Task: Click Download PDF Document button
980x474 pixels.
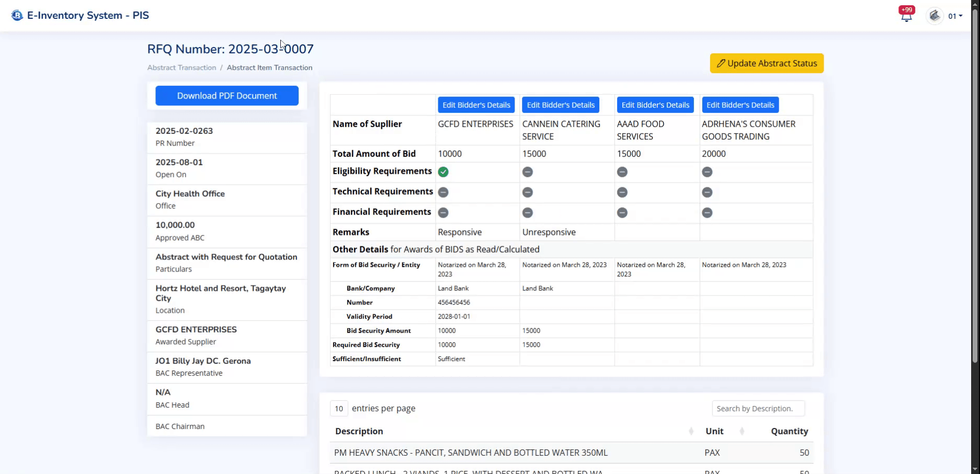Action: coord(227,96)
